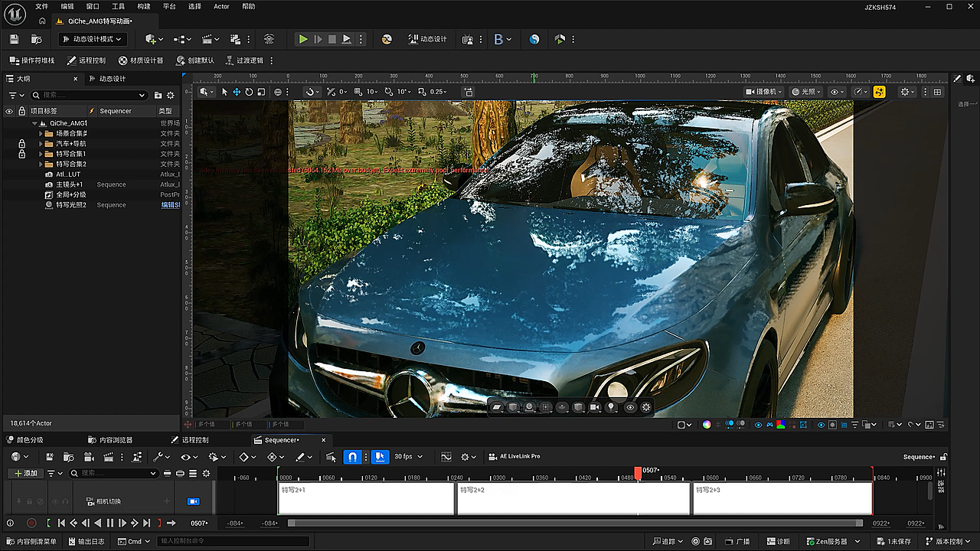Open the 构建 menu

pos(144,6)
